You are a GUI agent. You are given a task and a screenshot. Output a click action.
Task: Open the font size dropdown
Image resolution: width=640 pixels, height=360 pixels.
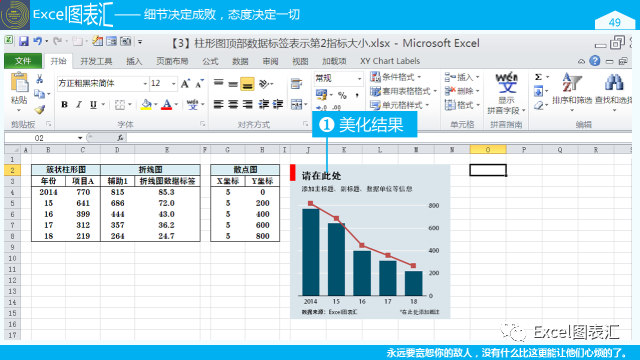click(x=173, y=84)
